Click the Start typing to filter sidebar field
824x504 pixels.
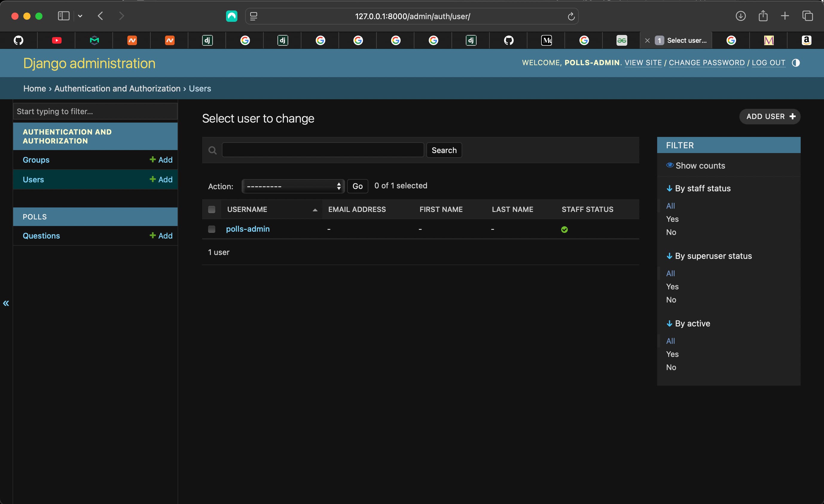[x=95, y=112]
